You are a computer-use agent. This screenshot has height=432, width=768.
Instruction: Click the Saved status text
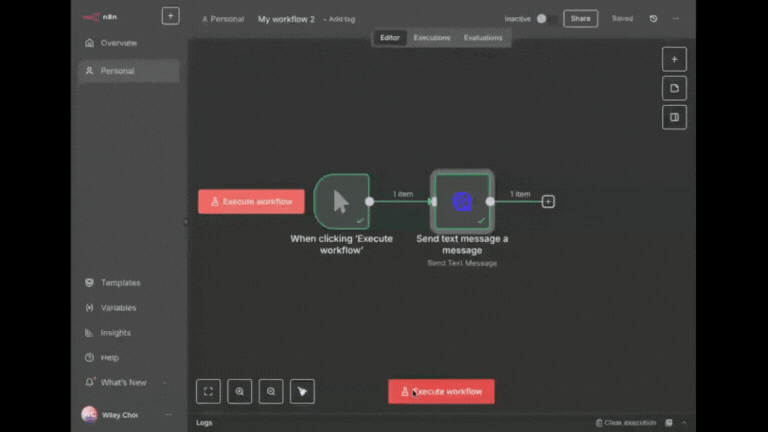click(622, 19)
